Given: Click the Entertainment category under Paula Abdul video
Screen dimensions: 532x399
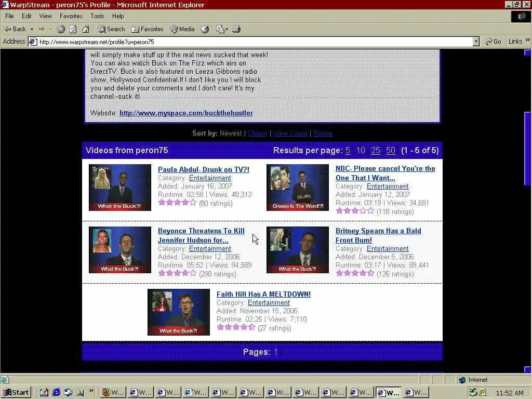Looking at the screenshot, I should (x=210, y=178).
